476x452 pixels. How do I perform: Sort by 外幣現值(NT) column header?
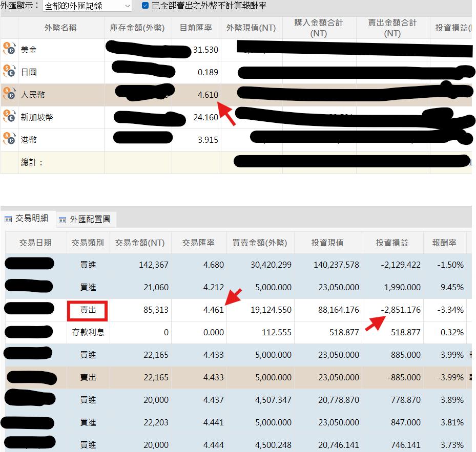(252, 28)
